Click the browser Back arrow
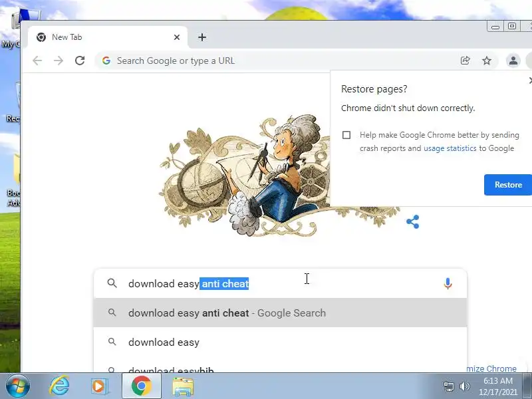 tap(37, 61)
